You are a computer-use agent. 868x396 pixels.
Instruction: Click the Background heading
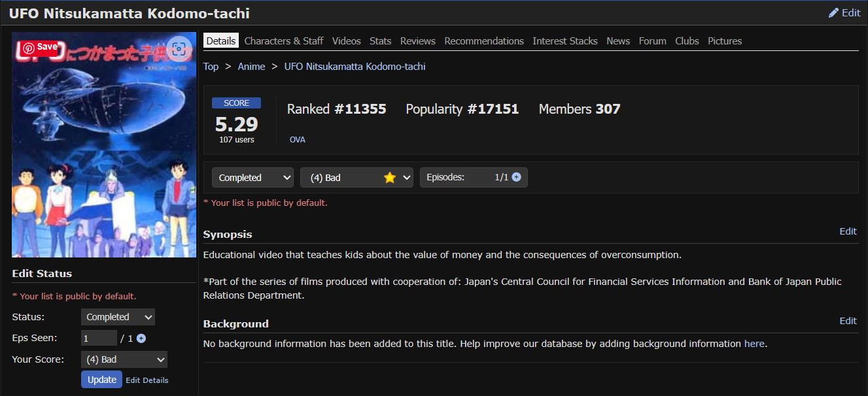[x=236, y=324]
